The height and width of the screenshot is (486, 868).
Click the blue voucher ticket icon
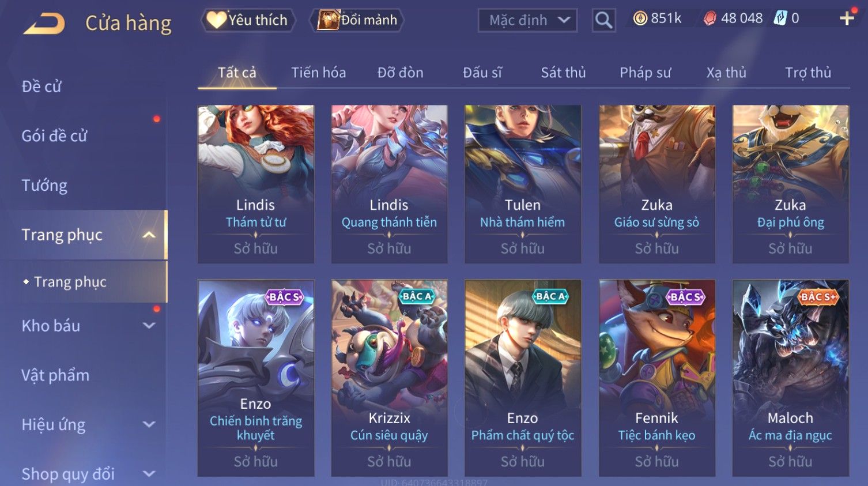click(780, 18)
